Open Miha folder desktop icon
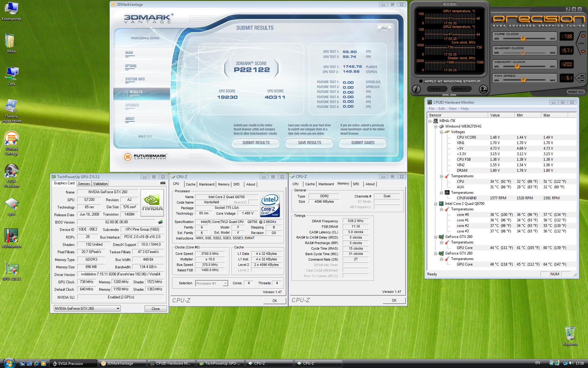This screenshot has width=588, height=368. (11, 43)
